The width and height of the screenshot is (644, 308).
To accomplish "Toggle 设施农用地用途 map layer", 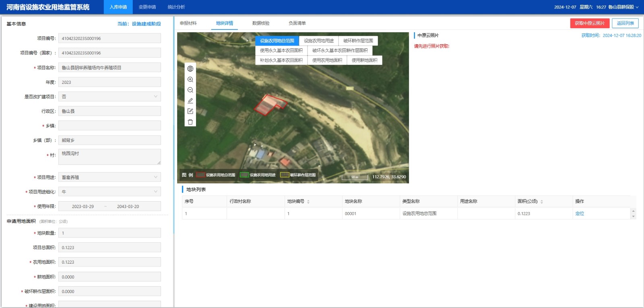I will click(x=319, y=41).
